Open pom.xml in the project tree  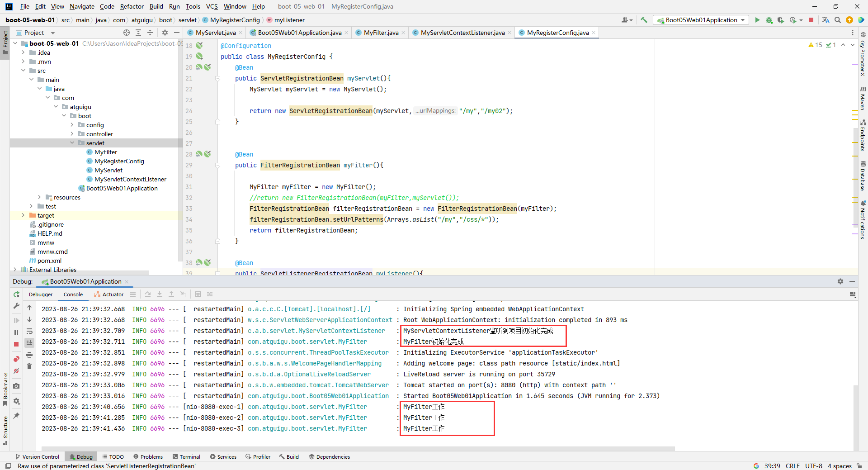click(x=49, y=261)
